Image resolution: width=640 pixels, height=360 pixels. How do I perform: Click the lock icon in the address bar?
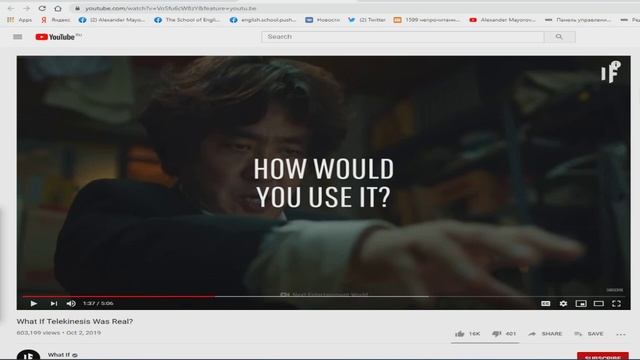[x=77, y=8]
